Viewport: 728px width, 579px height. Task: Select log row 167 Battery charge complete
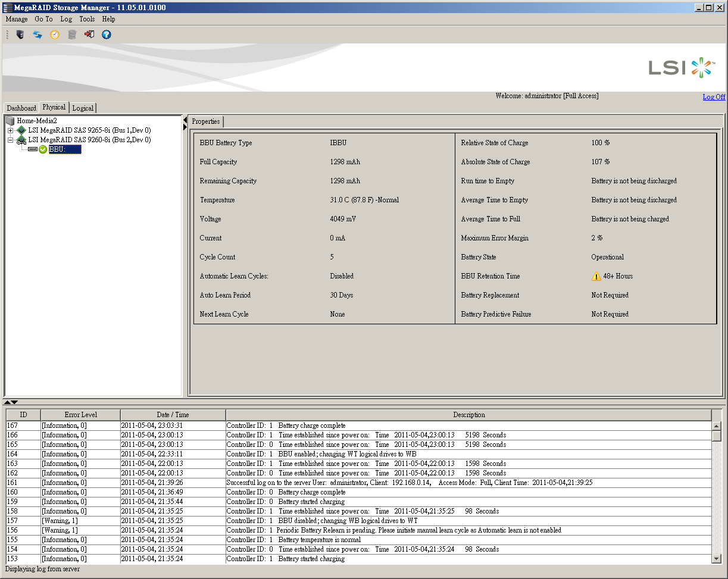[359, 425]
